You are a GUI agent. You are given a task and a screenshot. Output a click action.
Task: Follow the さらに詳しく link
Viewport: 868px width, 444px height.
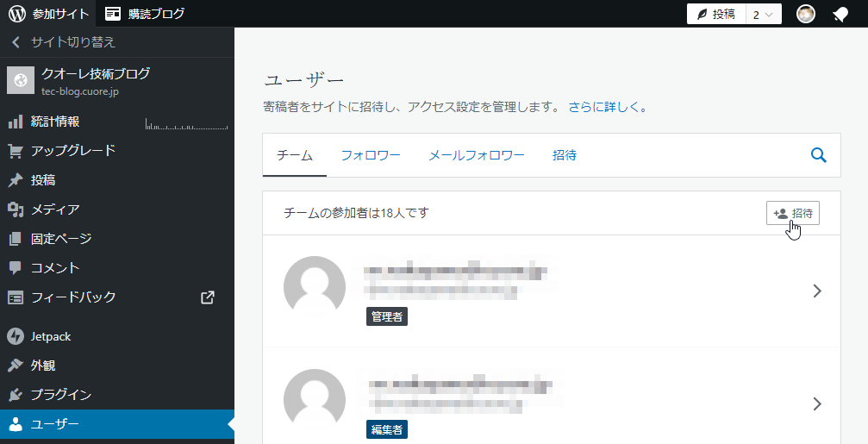click(x=607, y=108)
